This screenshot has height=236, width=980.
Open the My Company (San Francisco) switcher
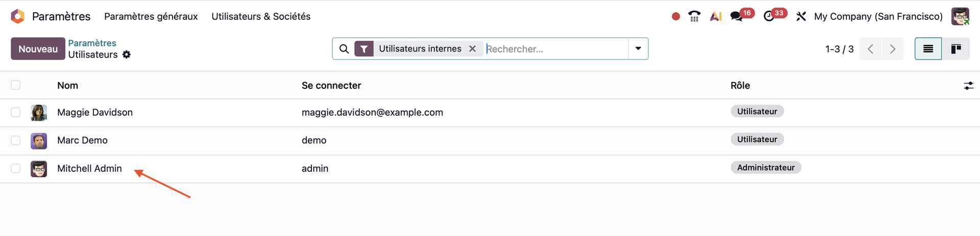click(x=878, y=16)
